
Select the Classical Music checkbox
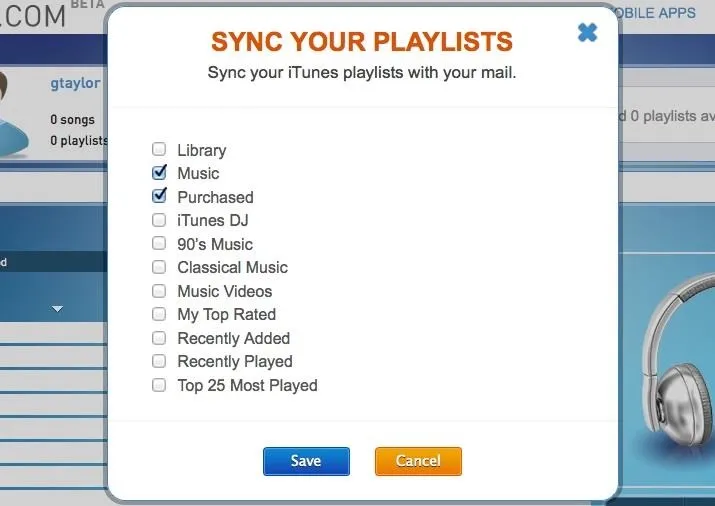159,267
